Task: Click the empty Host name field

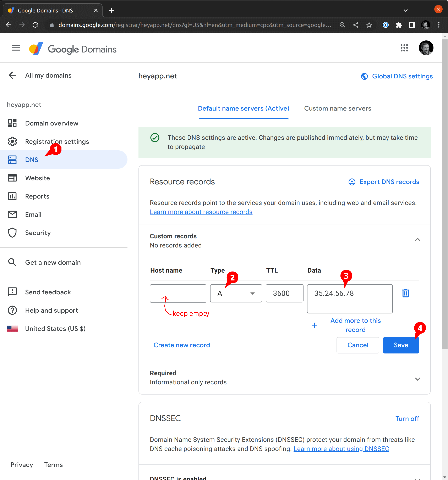Action: coord(178,293)
